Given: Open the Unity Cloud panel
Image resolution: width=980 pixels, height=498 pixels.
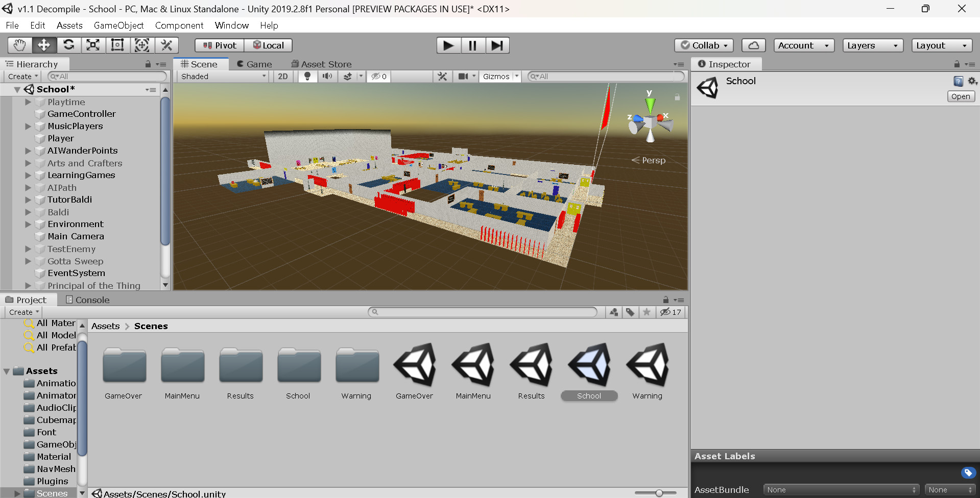Looking at the screenshot, I should (753, 45).
